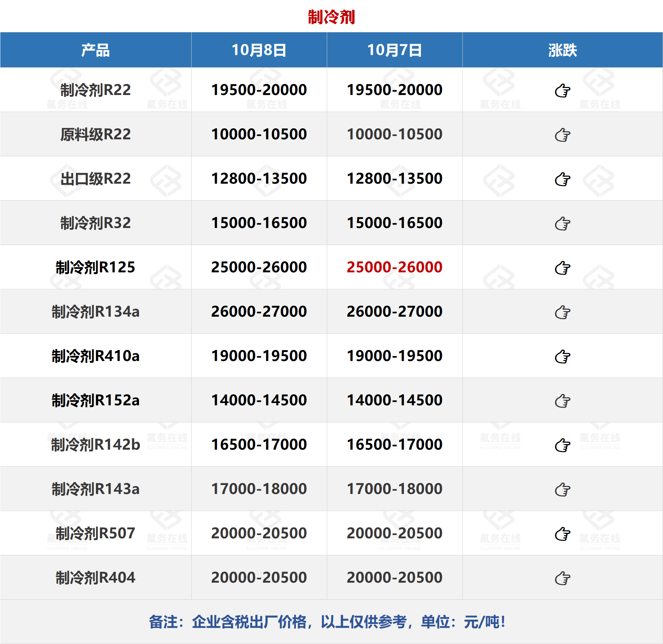Click R125 October 8 price 25000-26000
This screenshot has height=644, width=663.
[259, 267]
